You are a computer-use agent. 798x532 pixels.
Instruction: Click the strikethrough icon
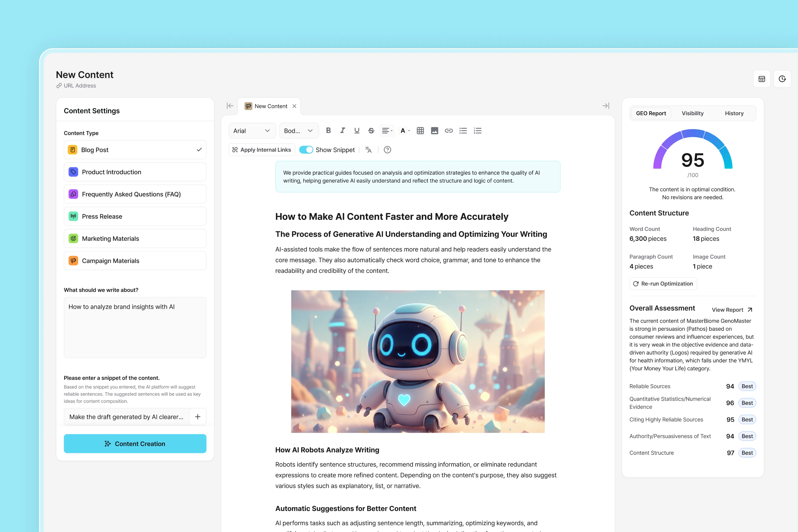(371, 131)
